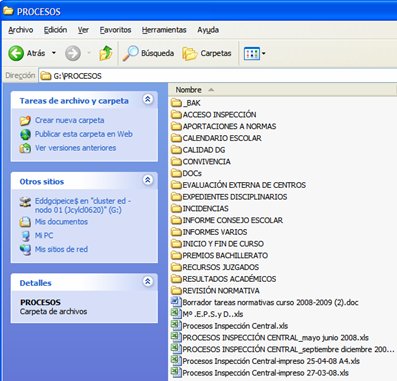The width and height of the screenshot is (397, 381).
Task: Select the INCIDENCIAS folder icon
Action: pyautogui.click(x=176, y=208)
